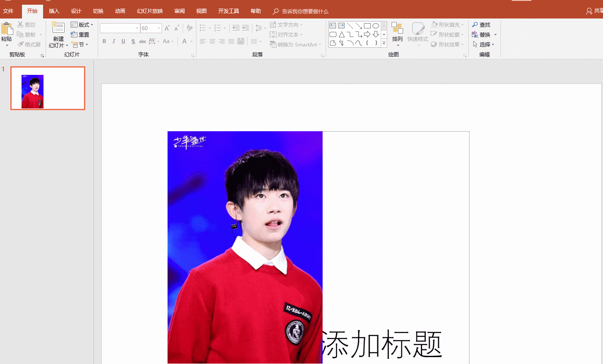603x364 pixels.
Task: Open the font size dropdown
Action: click(158, 28)
